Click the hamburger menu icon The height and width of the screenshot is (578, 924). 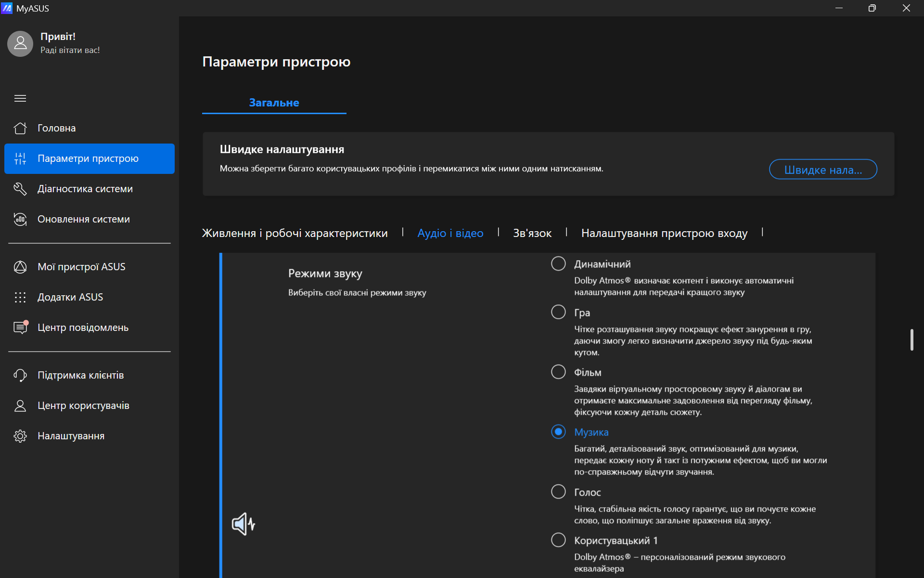(x=20, y=98)
